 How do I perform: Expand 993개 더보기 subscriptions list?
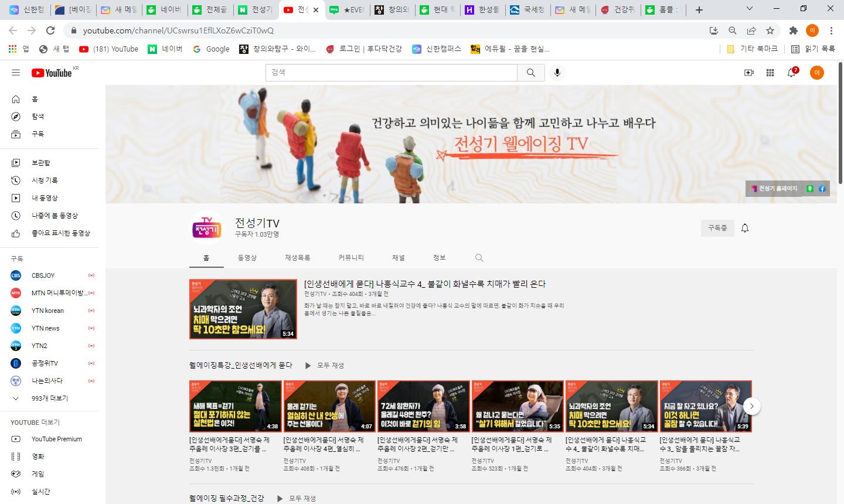(49, 399)
